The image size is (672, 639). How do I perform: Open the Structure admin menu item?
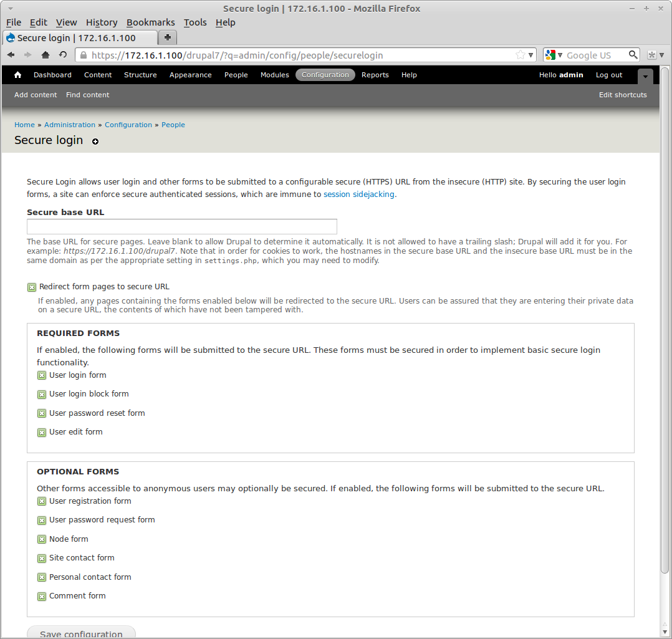(141, 75)
